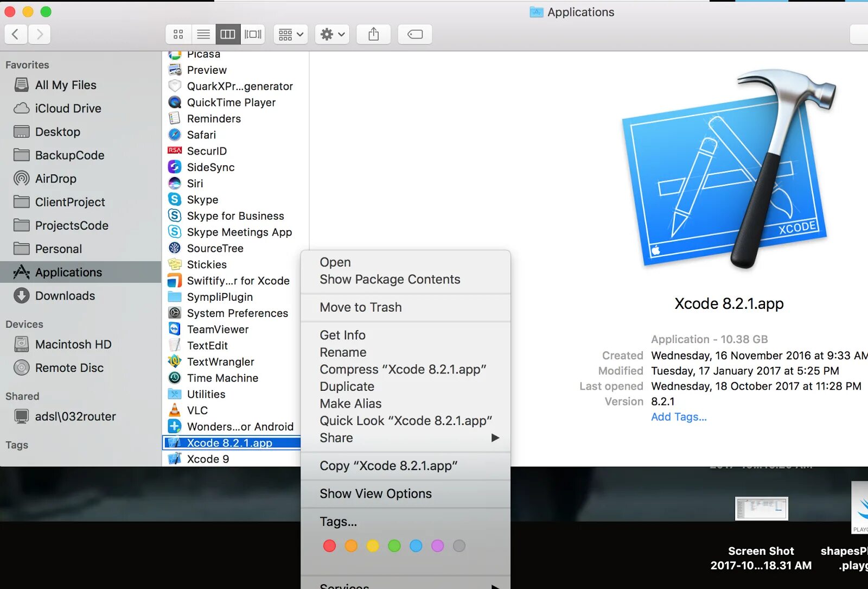
Task: Choose Get Info from context menu
Action: click(x=405, y=335)
